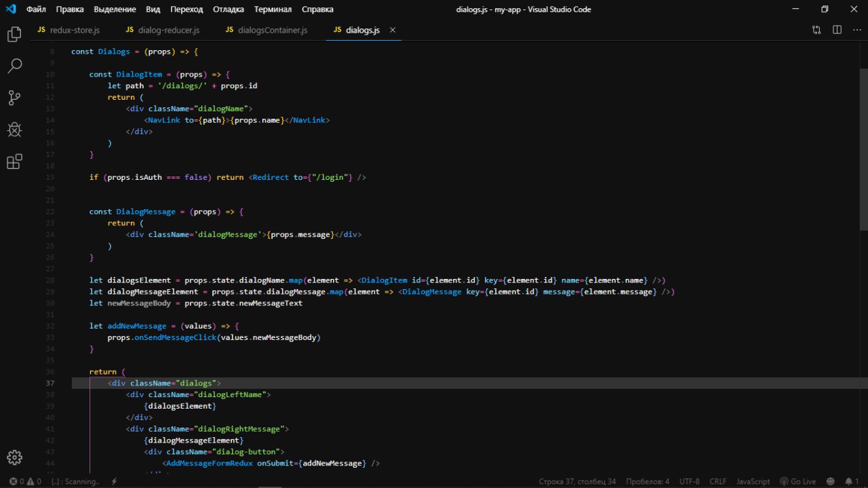Open the editor More Actions ellipsis

[856, 30]
